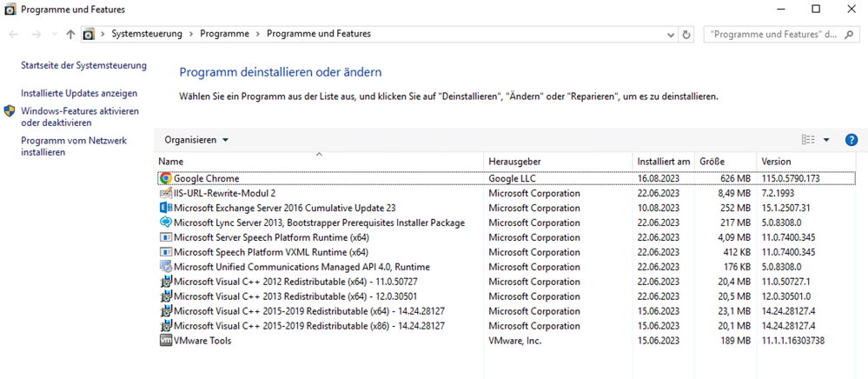Open the help question mark icon
Screen dimensions: 868x379
(851, 140)
